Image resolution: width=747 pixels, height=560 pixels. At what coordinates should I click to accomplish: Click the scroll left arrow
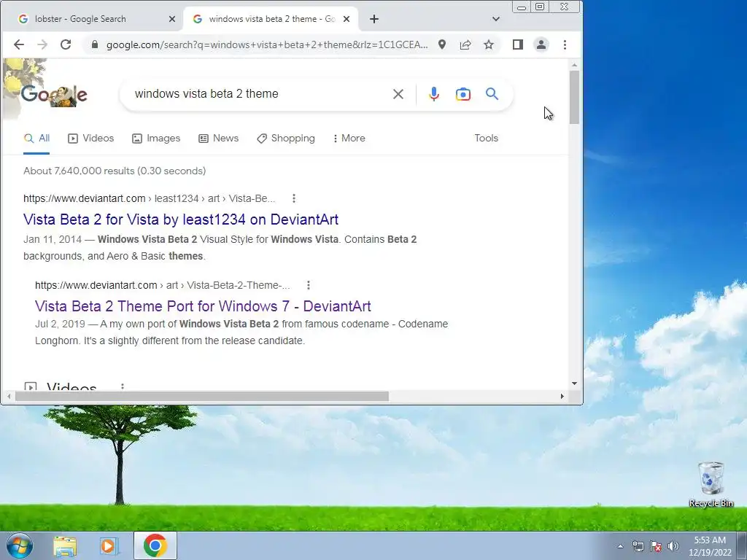[x=9, y=396]
